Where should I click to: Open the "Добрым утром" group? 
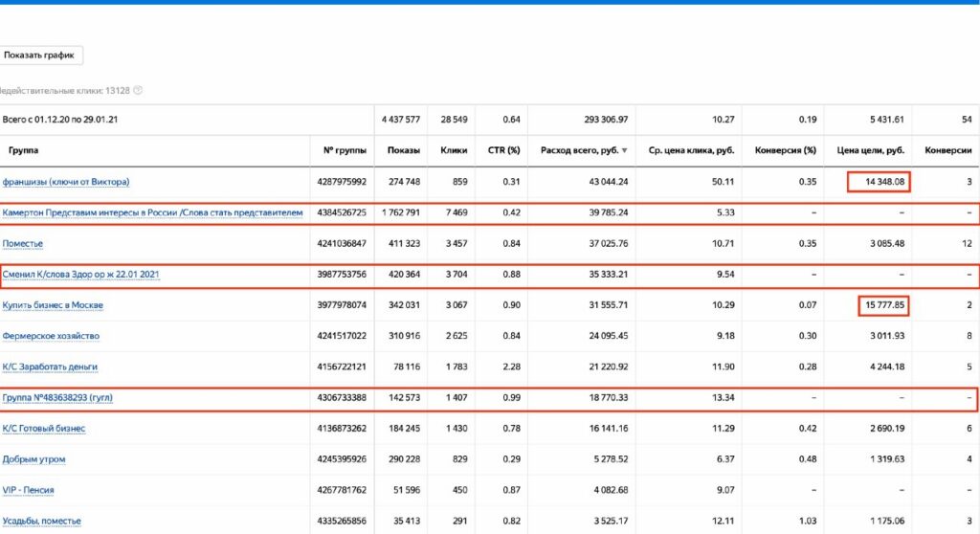coord(34,459)
